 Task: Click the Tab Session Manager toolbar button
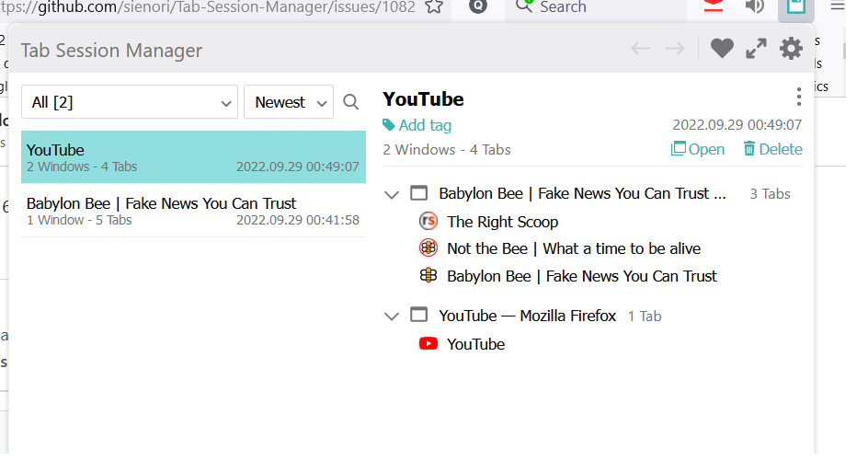click(795, 7)
